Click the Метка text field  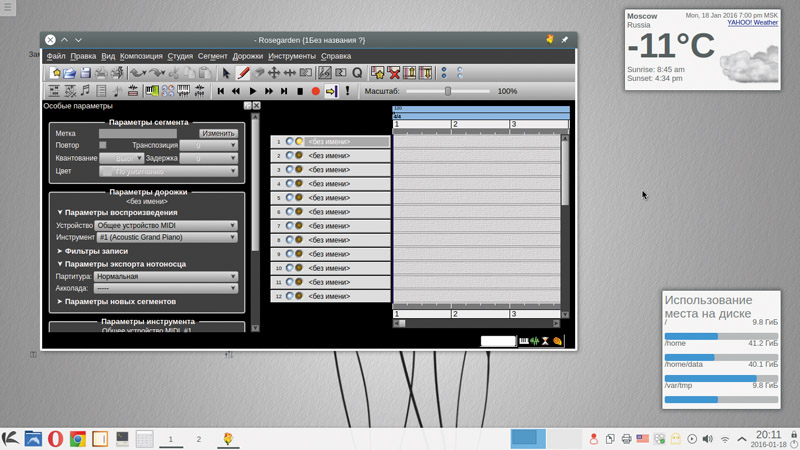[138, 133]
